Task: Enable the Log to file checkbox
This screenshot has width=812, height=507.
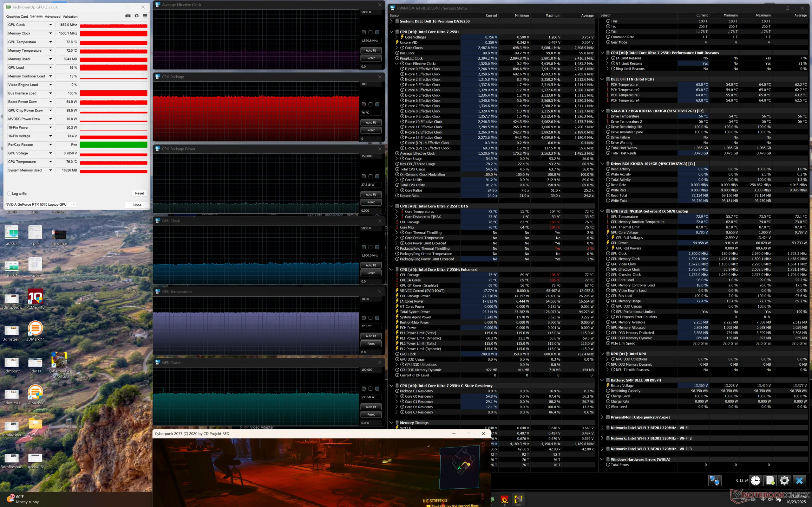Action: coord(10,194)
